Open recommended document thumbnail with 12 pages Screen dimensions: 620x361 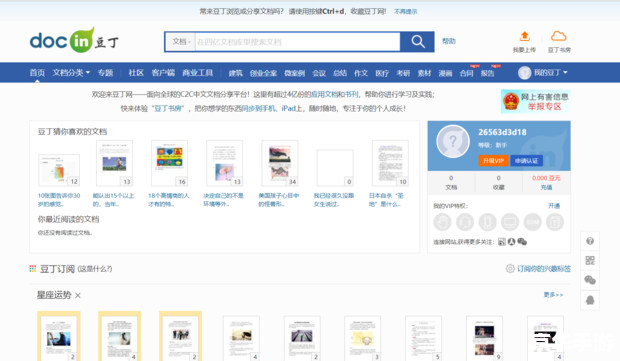[59, 170]
